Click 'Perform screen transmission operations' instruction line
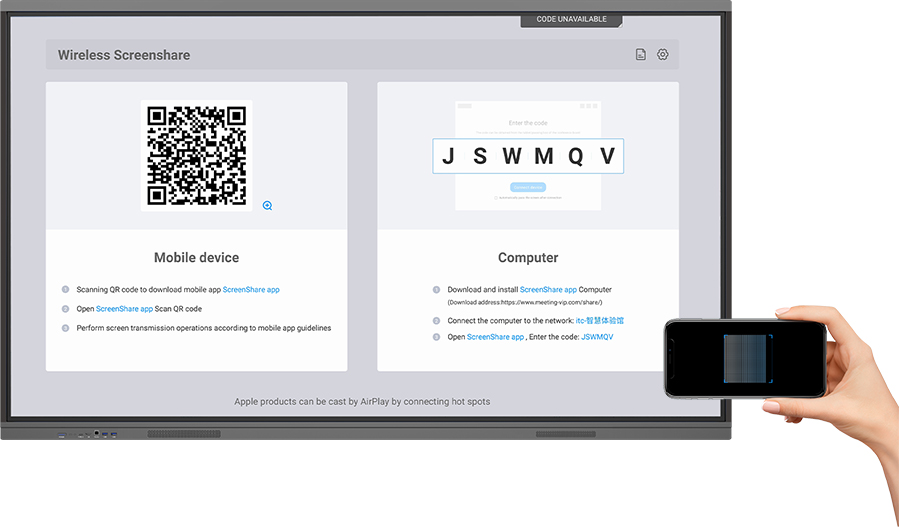Image resolution: width=899 pixels, height=527 pixels. [204, 328]
